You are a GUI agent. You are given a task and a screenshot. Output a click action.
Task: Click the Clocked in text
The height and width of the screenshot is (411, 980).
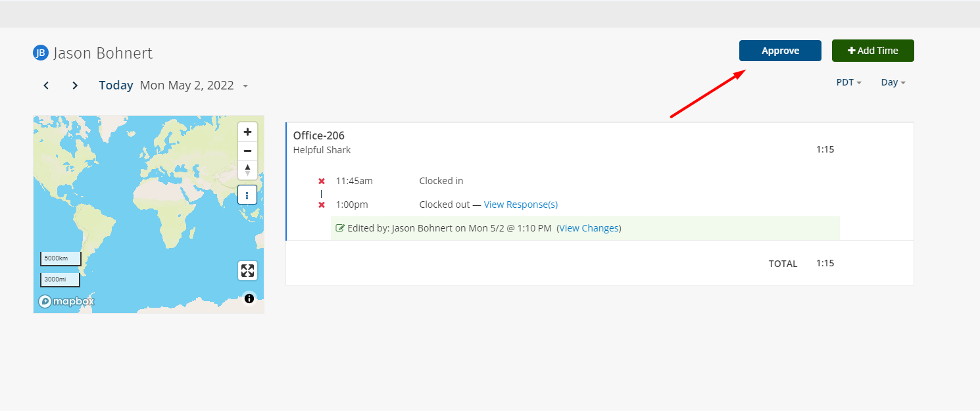(x=441, y=181)
